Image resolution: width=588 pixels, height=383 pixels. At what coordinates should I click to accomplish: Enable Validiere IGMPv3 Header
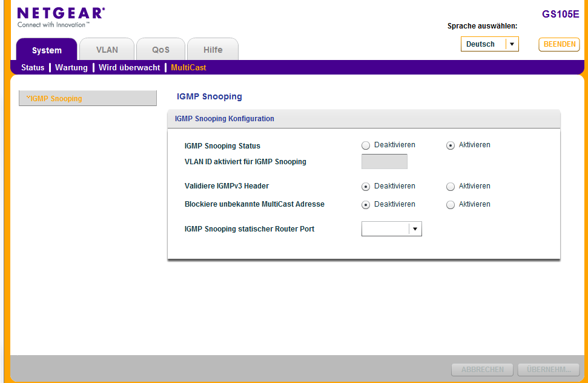coord(451,187)
